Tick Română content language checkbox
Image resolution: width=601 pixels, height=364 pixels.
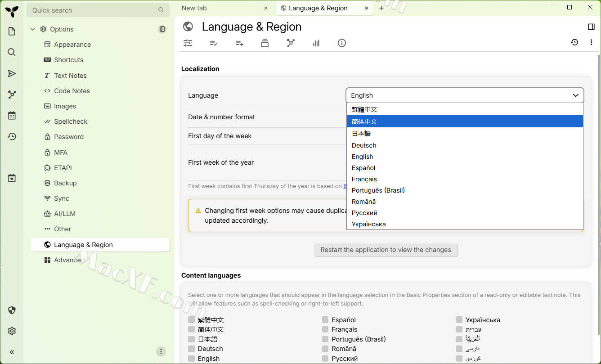click(325, 349)
